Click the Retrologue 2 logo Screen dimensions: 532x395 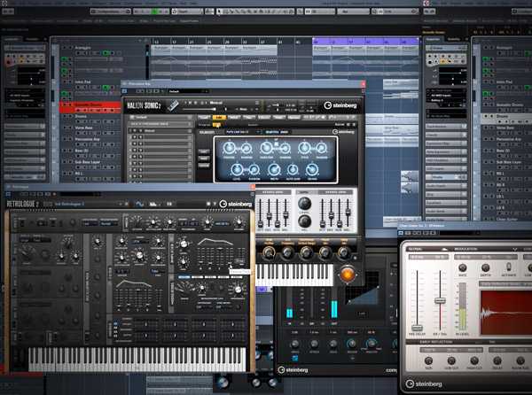(23, 204)
